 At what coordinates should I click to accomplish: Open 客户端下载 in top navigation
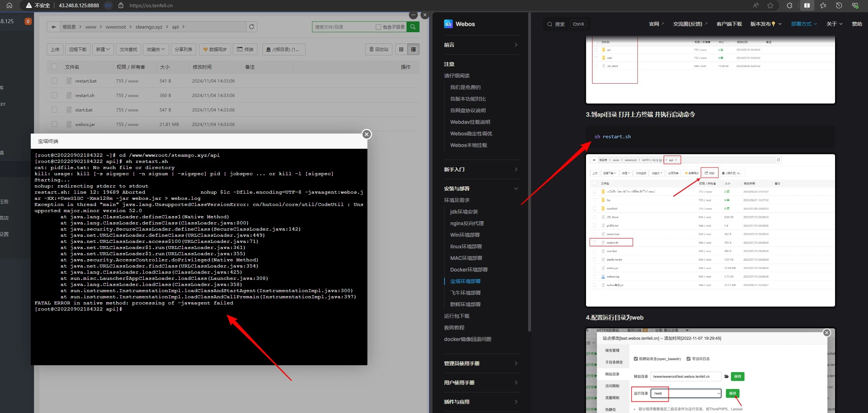(729, 24)
